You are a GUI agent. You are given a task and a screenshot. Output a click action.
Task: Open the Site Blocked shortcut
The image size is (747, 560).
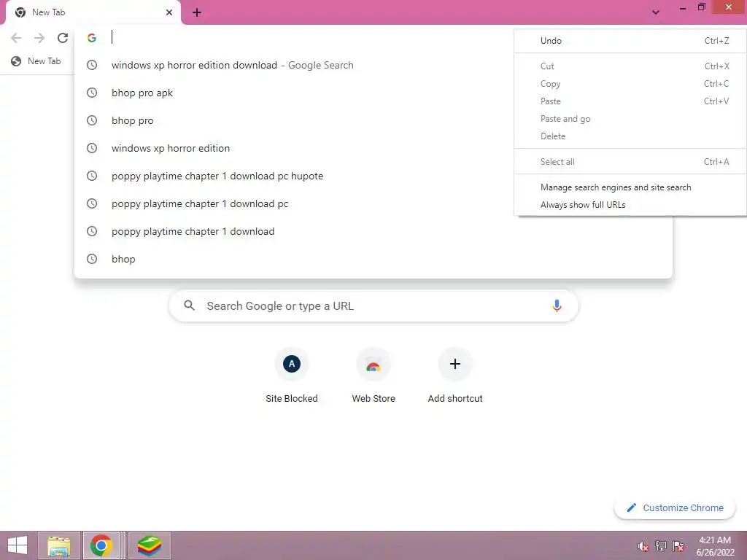click(292, 376)
